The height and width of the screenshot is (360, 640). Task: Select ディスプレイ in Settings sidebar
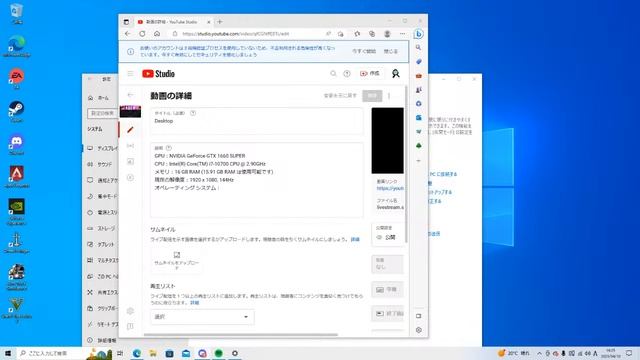point(102,148)
